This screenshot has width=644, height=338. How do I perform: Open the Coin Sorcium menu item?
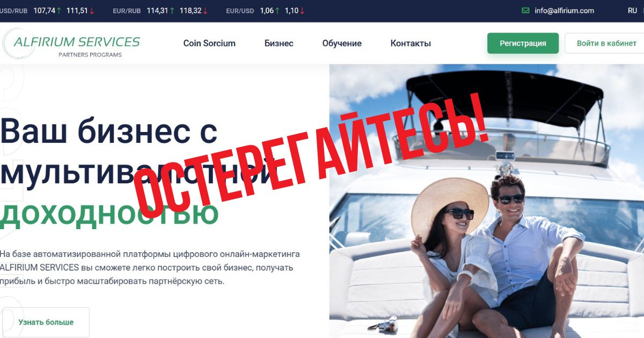coord(209,43)
